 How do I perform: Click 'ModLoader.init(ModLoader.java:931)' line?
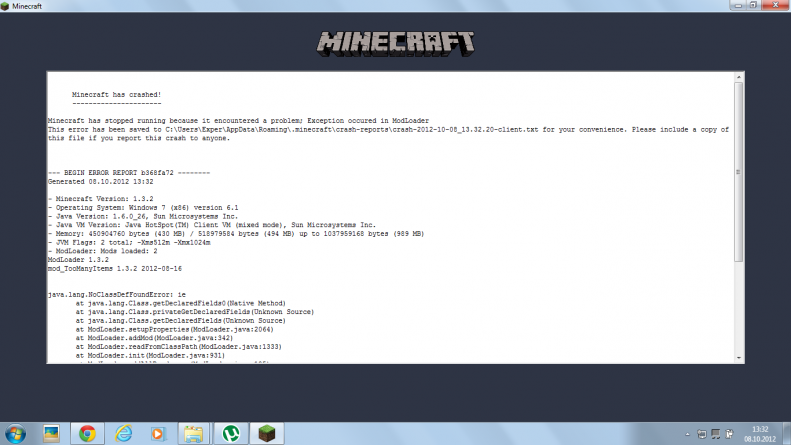[150, 355]
